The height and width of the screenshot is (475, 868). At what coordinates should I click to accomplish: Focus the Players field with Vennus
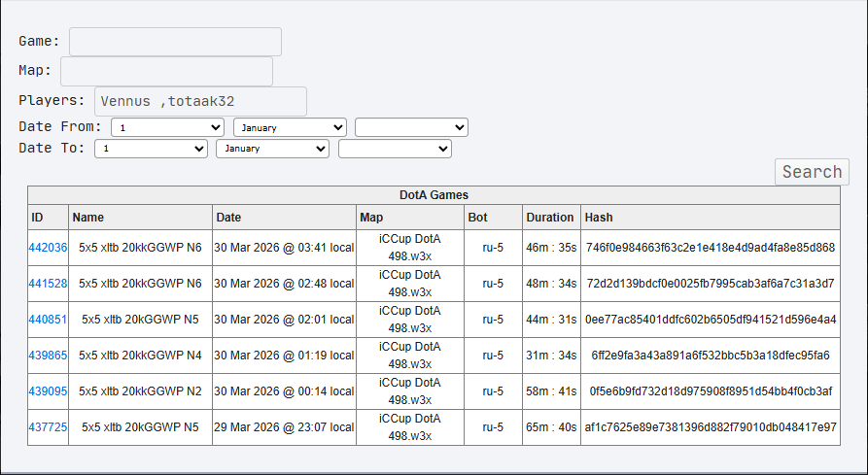(200, 101)
